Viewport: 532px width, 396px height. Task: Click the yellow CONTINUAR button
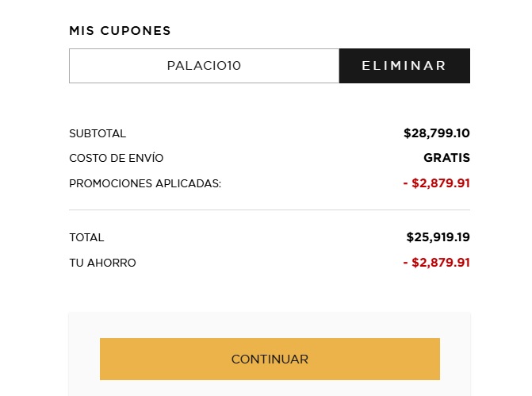click(270, 359)
